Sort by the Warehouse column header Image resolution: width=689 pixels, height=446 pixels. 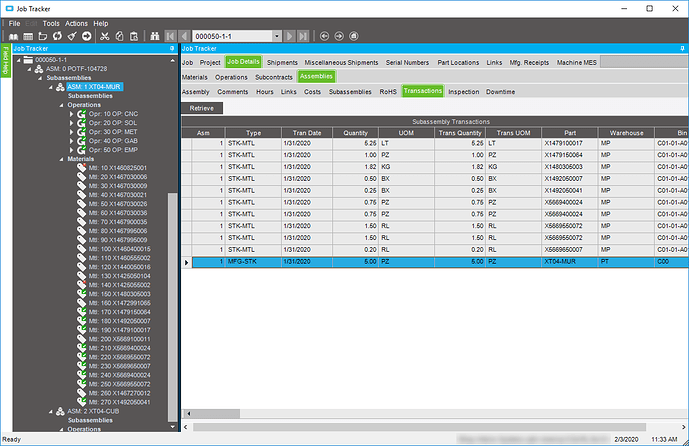(x=626, y=133)
